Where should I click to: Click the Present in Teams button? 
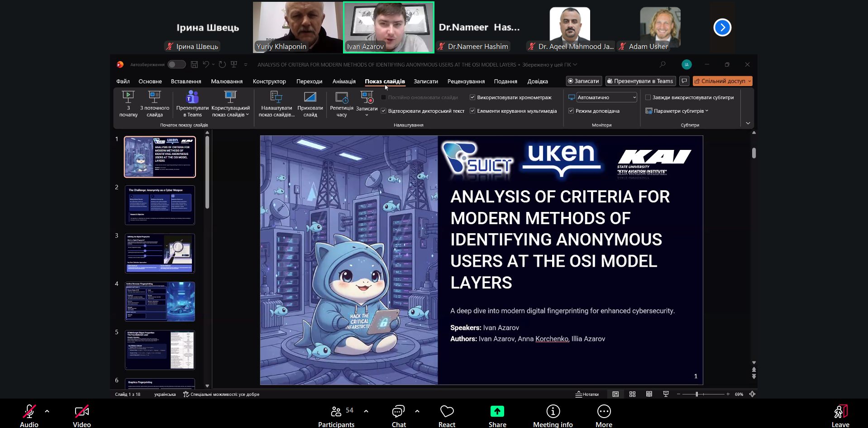[x=639, y=81]
